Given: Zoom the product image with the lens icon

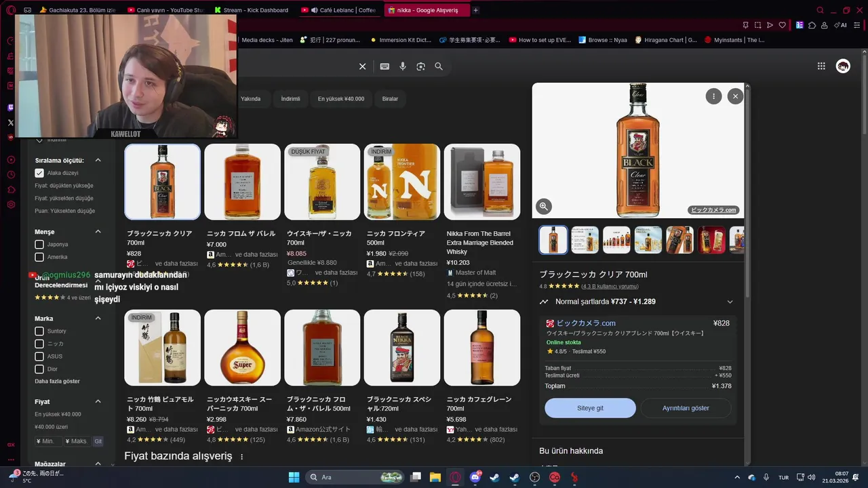Looking at the screenshot, I should point(544,207).
